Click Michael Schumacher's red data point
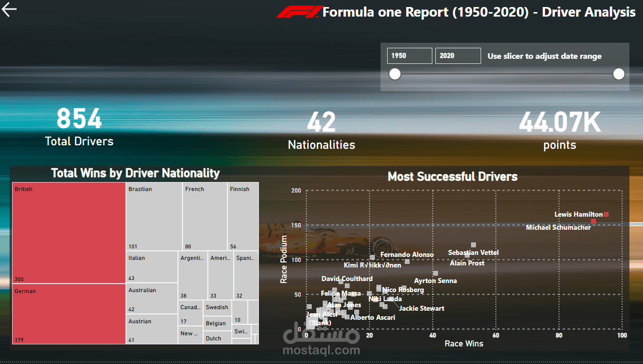Screen dimensions: 643x364 593,221
